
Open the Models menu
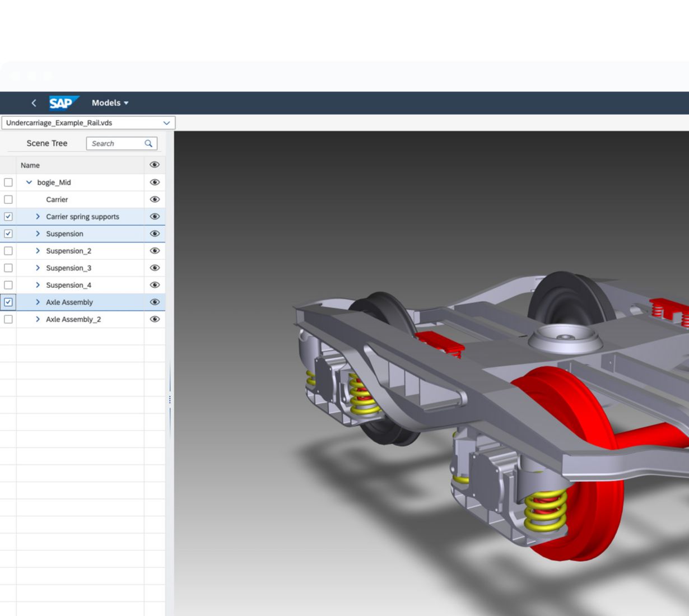pos(110,103)
